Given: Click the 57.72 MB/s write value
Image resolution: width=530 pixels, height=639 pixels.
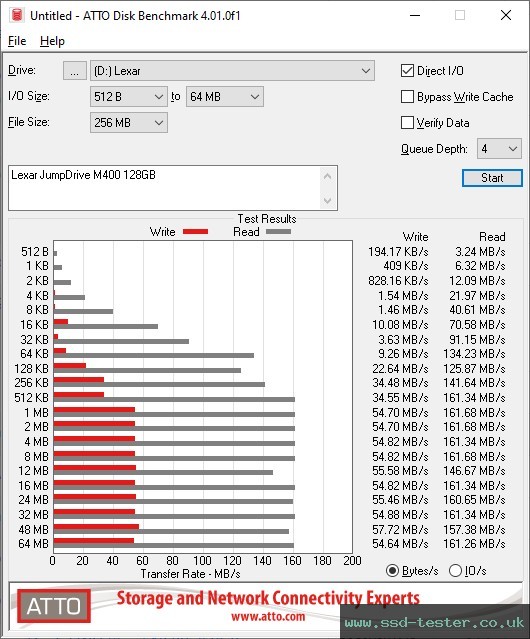Looking at the screenshot, I should [x=400, y=529].
